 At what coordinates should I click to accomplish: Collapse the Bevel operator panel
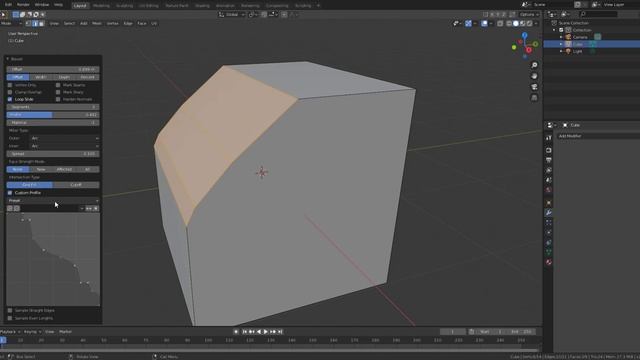(x=7, y=59)
